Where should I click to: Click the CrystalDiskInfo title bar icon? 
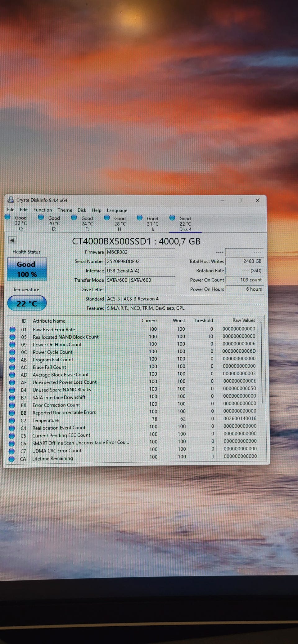point(11,200)
